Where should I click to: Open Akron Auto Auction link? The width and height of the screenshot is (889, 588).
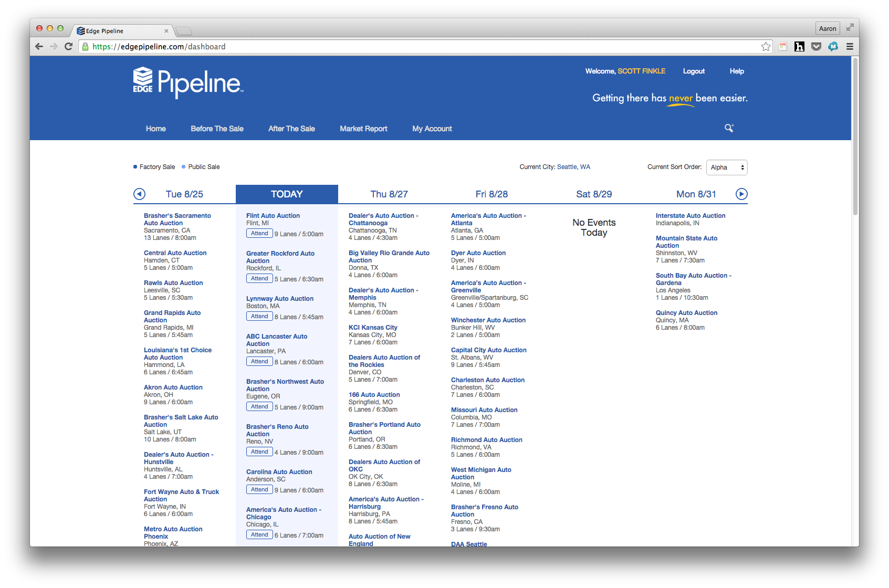coord(173,387)
